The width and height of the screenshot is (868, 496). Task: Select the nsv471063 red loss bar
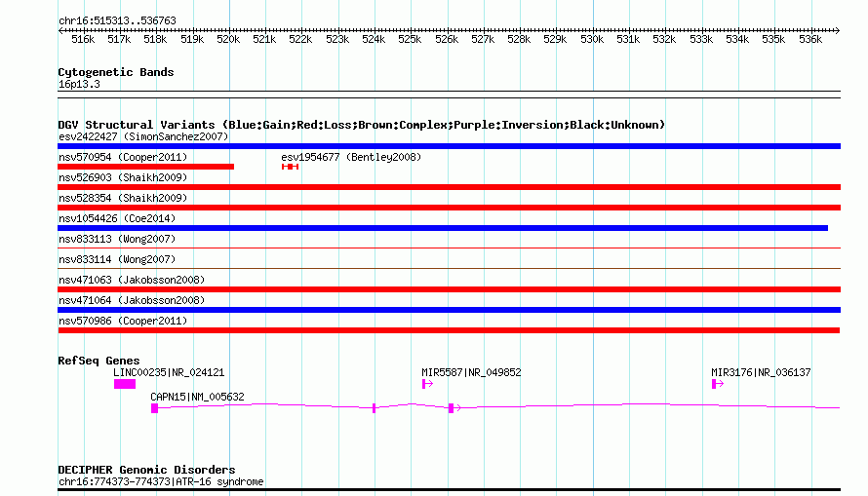(449, 289)
